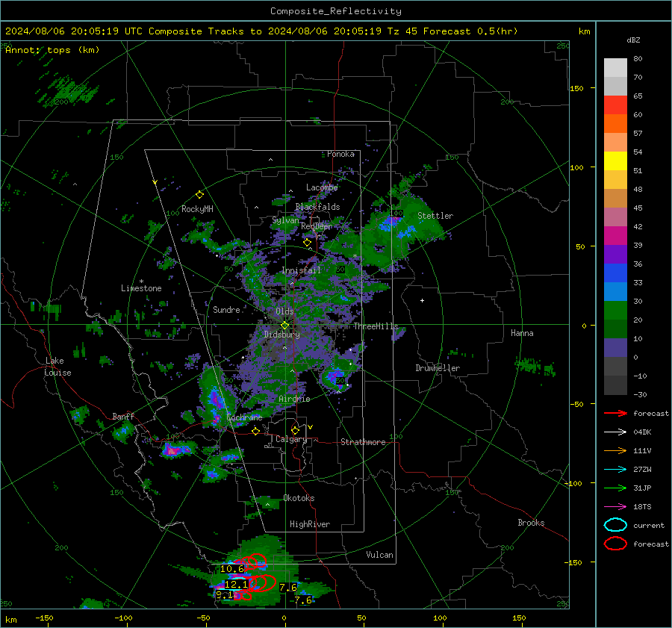Select the Strathmore town label
This screenshot has width=672, height=628.
pyautogui.click(x=363, y=442)
